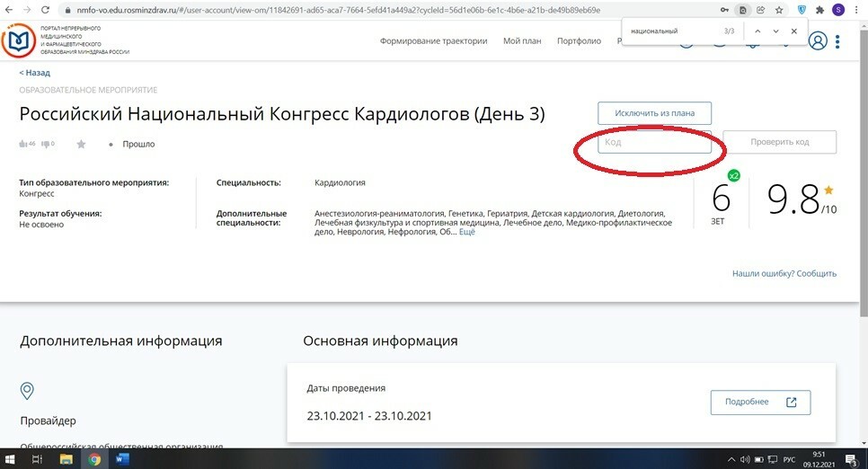
Task: Expand more specialties with Ещё link
Action: (466, 232)
